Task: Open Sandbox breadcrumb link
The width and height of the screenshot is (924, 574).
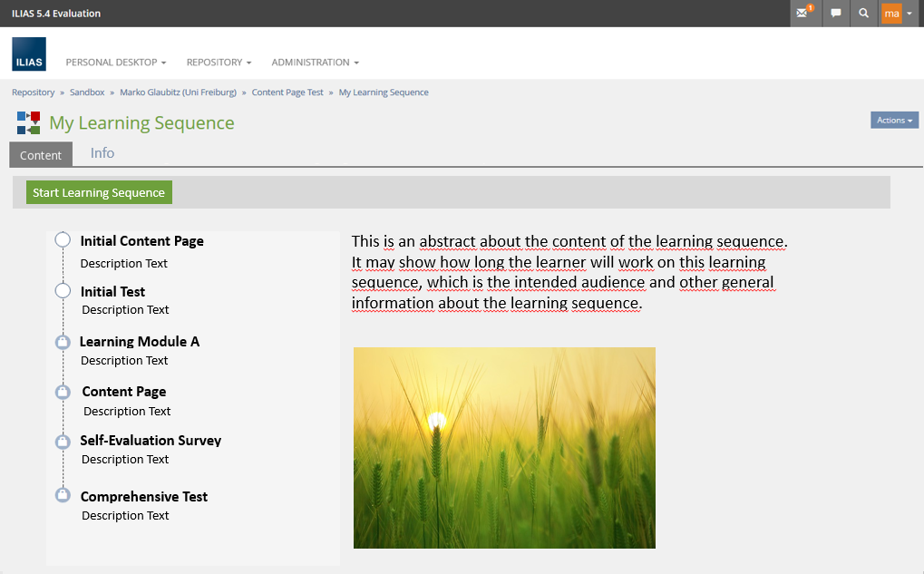Action: (87, 92)
